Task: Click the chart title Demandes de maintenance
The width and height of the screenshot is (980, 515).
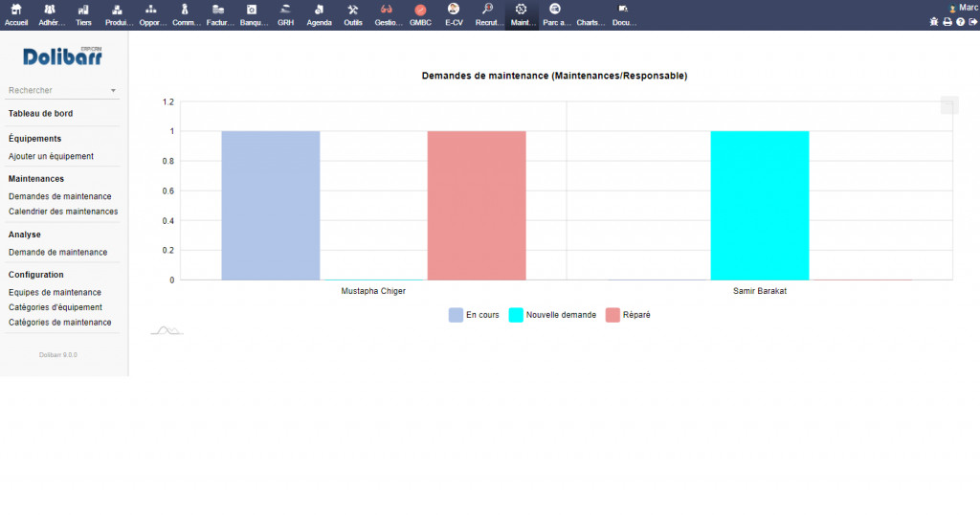Action: point(554,76)
